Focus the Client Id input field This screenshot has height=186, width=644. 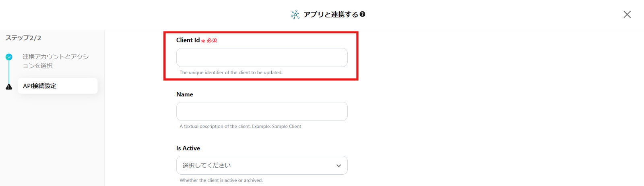(x=262, y=57)
